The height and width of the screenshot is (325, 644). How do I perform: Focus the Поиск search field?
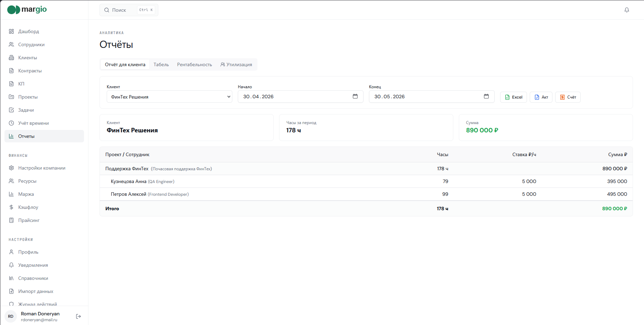129,10
